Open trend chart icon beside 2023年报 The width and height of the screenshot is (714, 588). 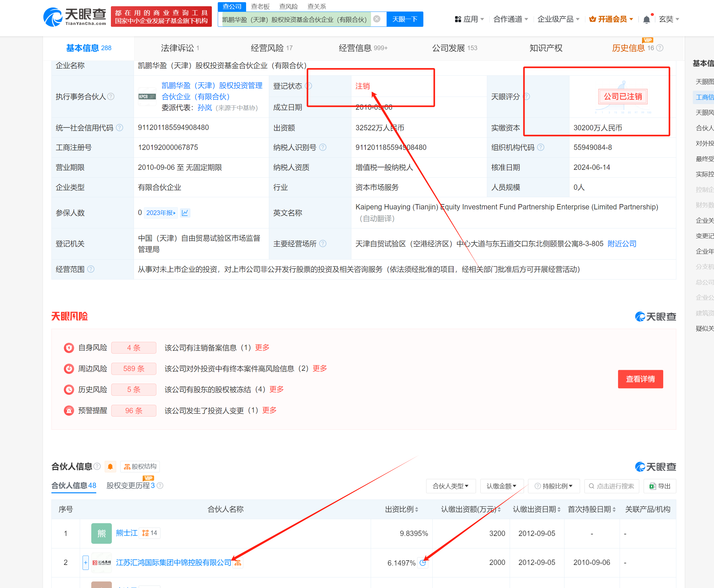tap(185, 213)
